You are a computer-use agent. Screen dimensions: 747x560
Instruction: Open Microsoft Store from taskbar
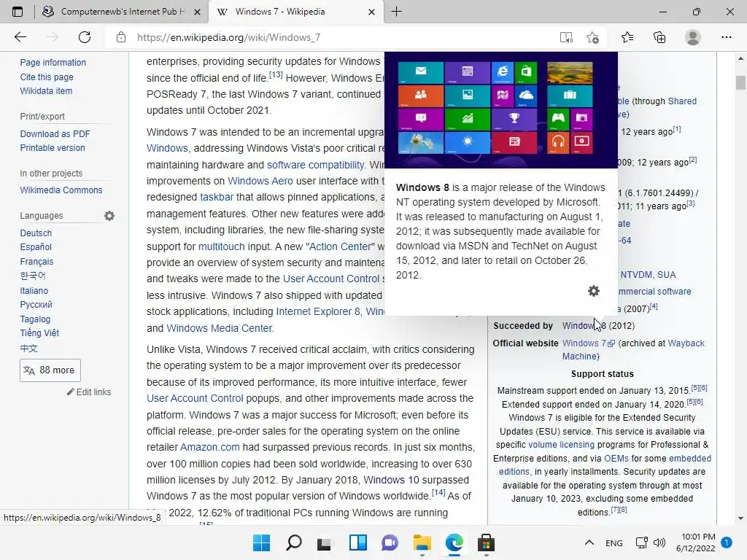point(486,542)
